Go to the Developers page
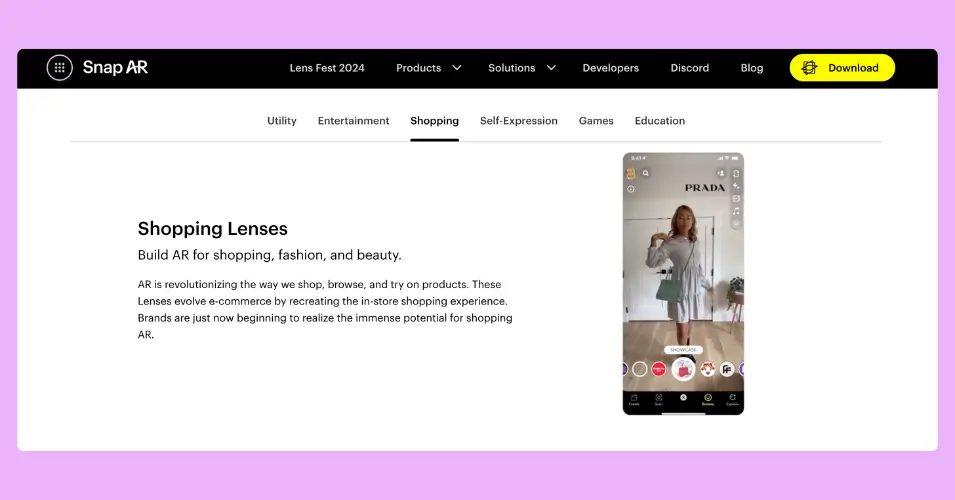 click(610, 68)
